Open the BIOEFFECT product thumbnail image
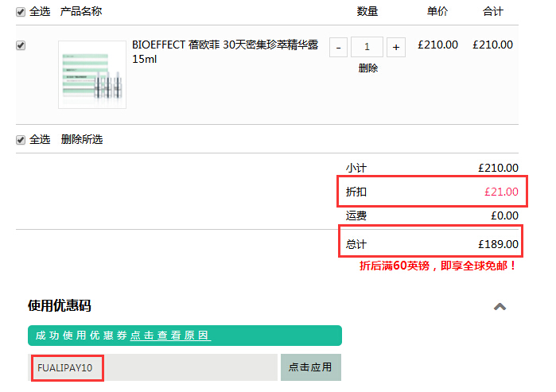Viewport: 556px width, 392px height. 92,75
